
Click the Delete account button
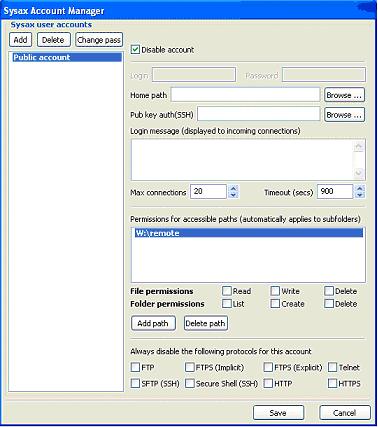[53, 40]
